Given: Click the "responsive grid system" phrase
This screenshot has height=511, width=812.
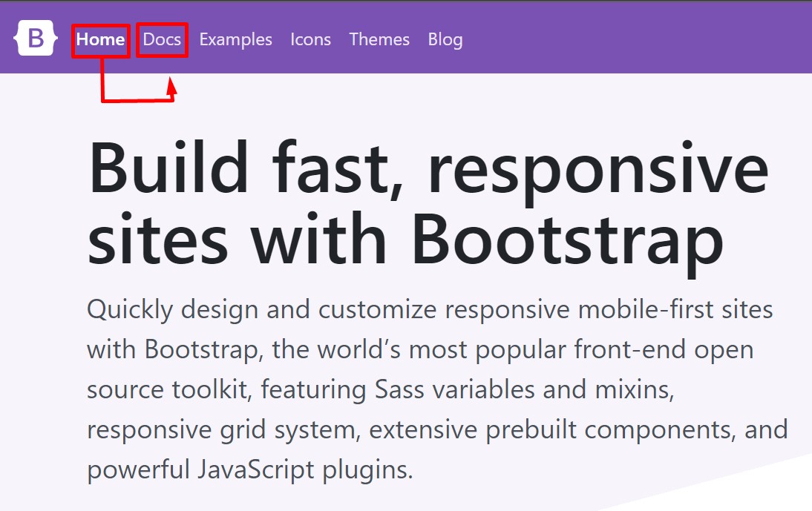Looking at the screenshot, I should 223,430.
